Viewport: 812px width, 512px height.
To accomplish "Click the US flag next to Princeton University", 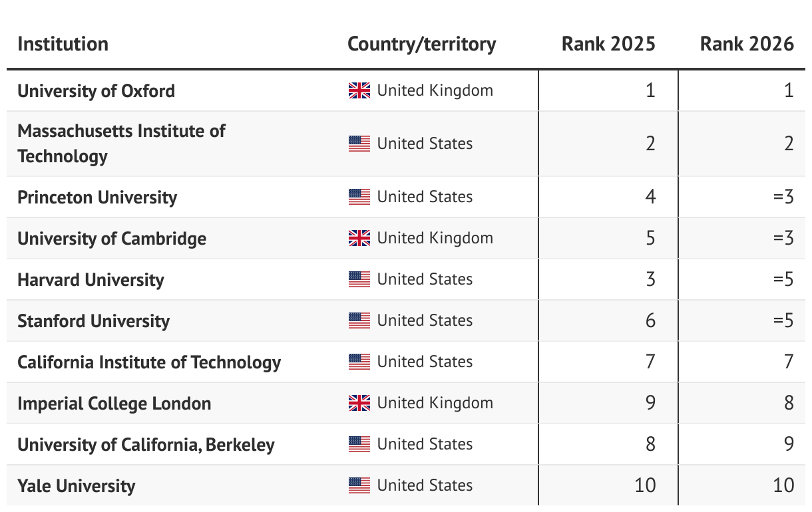I will [359, 197].
